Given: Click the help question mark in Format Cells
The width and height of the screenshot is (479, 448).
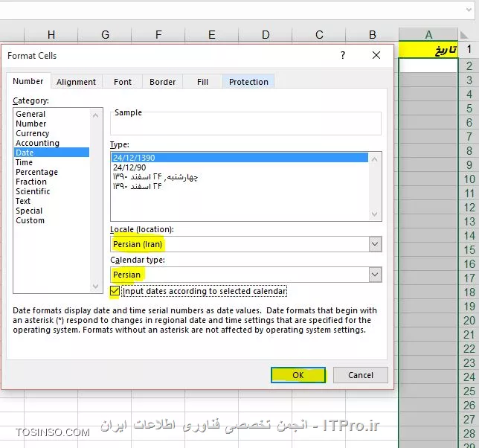Looking at the screenshot, I should click(343, 55).
